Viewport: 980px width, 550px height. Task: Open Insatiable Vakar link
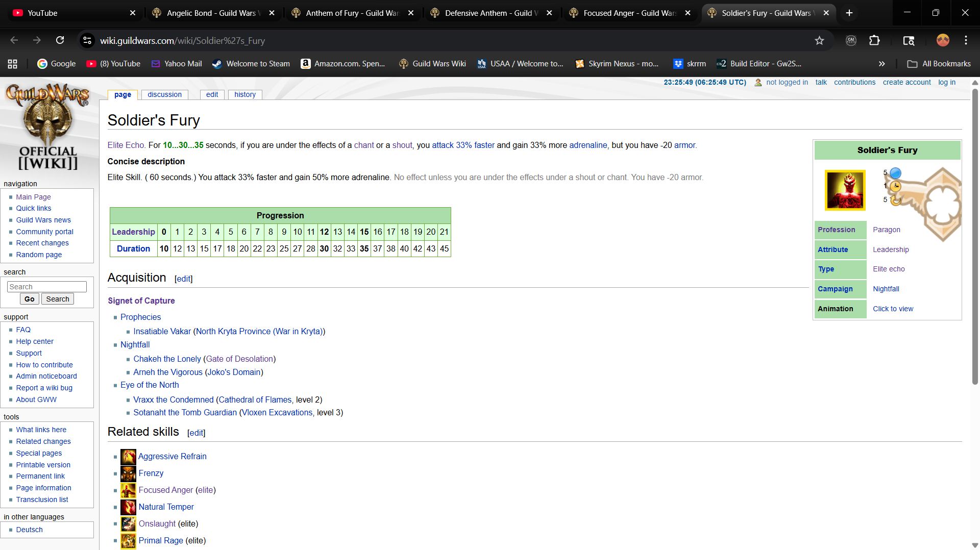point(162,332)
